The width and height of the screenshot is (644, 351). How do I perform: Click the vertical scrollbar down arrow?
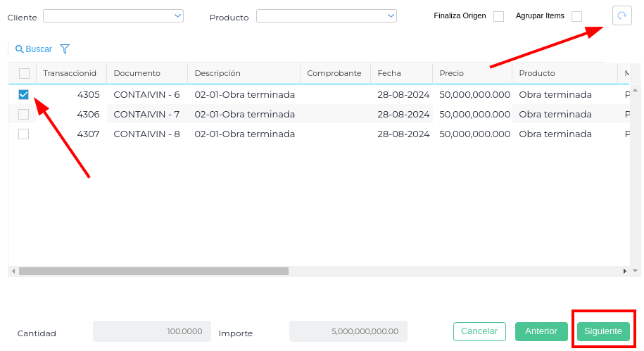pos(636,271)
